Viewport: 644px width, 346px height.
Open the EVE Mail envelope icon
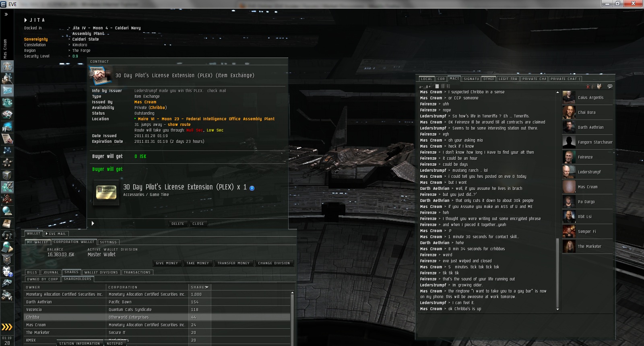click(7, 91)
